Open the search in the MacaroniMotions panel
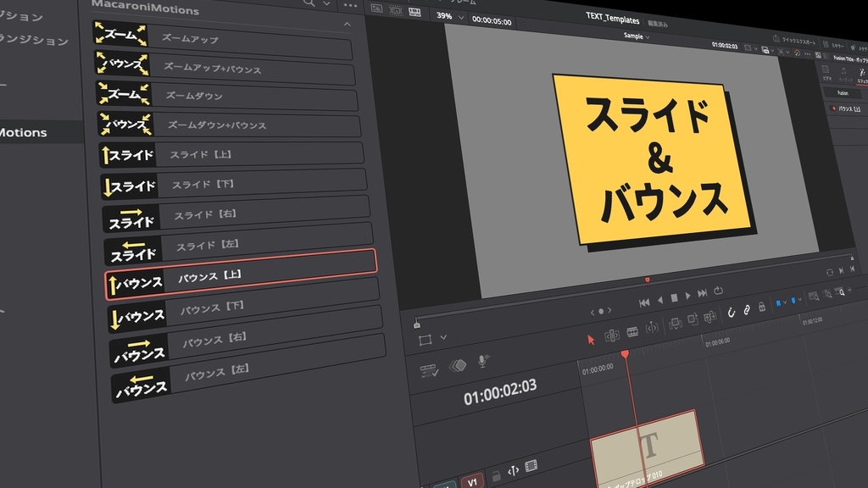Viewport: 868px width, 488px height. 309,4
